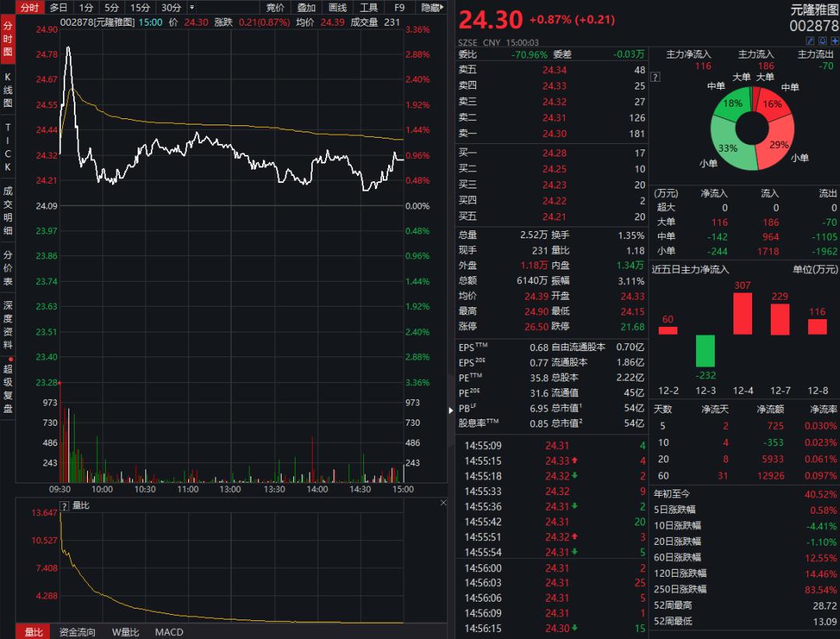Open F9 company information
This screenshot has width=840, height=639.
coord(400,8)
